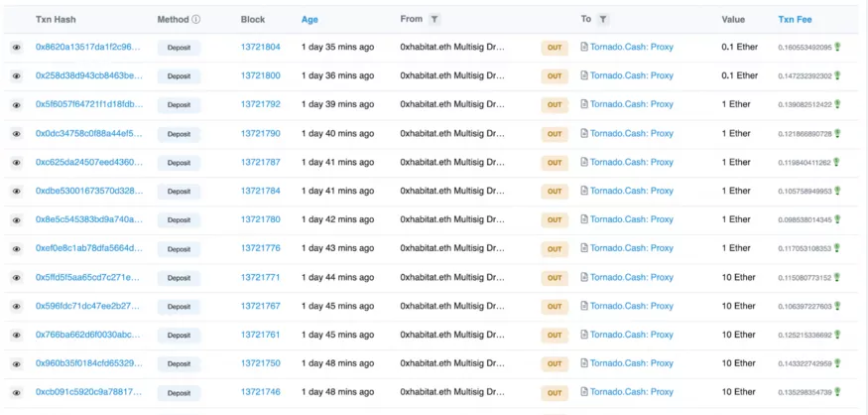Click the eye icon for 0x5ffd5f5aa65cd7c271e
The width and height of the screenshot is (868, 415).
(x=17, y=278)
